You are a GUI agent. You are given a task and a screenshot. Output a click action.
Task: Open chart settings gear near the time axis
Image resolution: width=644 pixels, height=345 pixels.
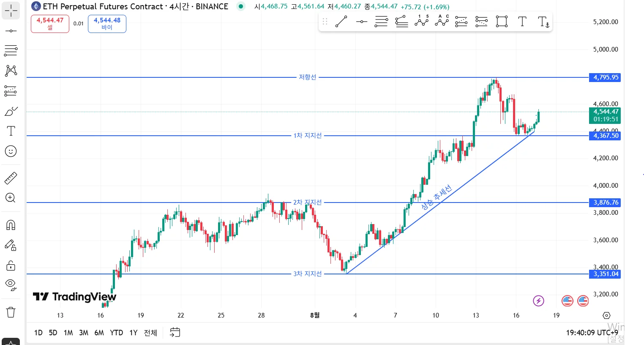(606, 315)
